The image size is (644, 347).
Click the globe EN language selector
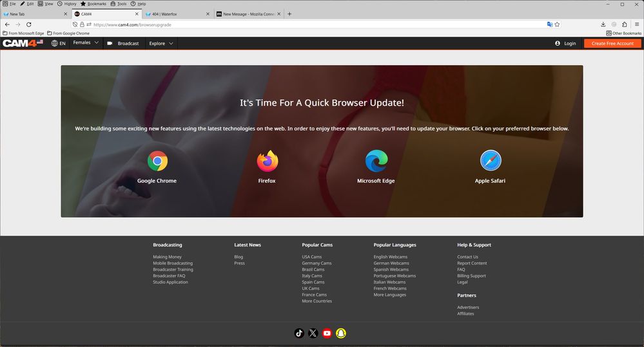[x=58, y=43]
